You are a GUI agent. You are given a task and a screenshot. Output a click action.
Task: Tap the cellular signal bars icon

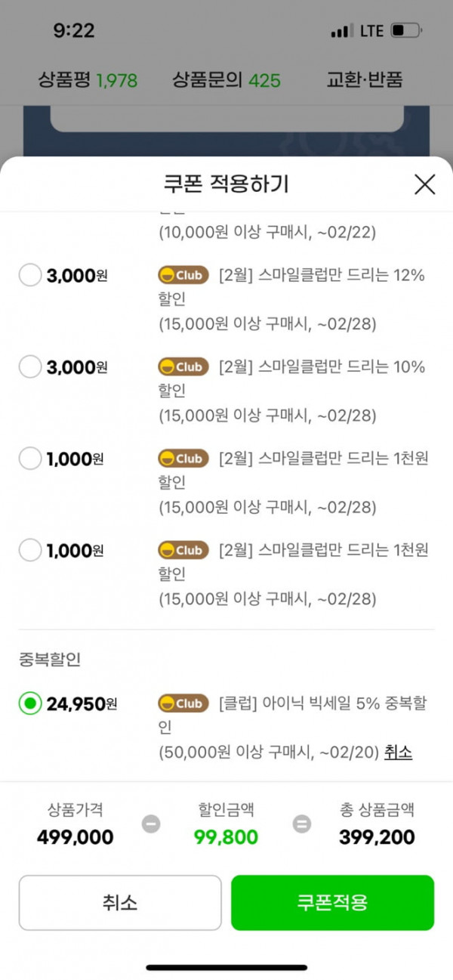(341, 31)
